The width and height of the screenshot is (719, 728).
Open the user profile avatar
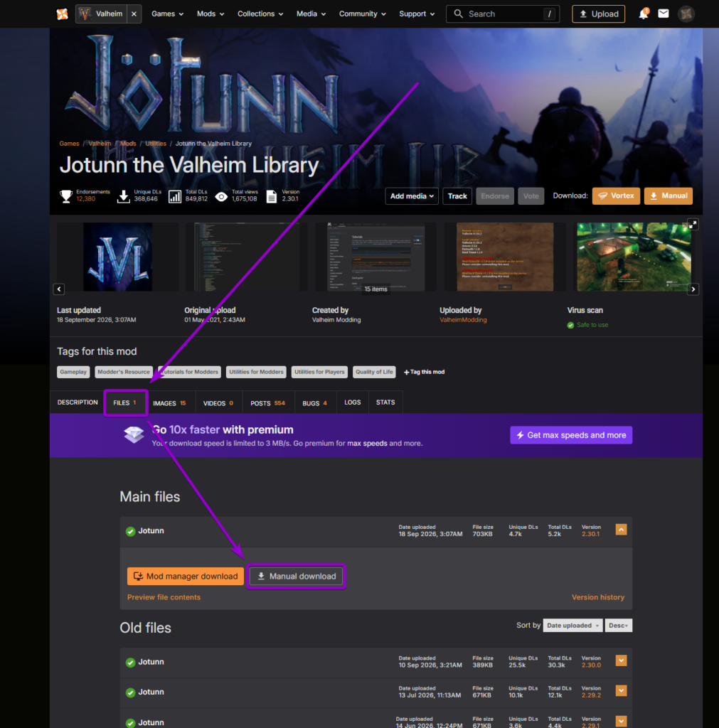point(686,14)
